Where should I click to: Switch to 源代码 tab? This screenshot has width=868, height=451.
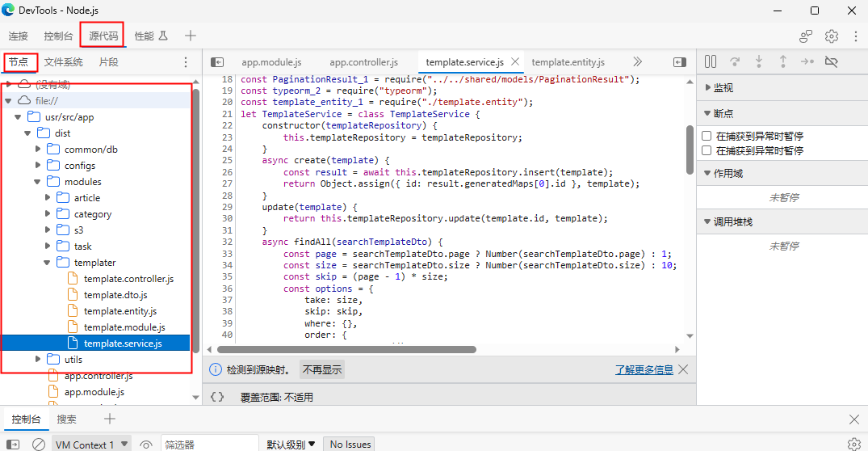coord(103,36)
